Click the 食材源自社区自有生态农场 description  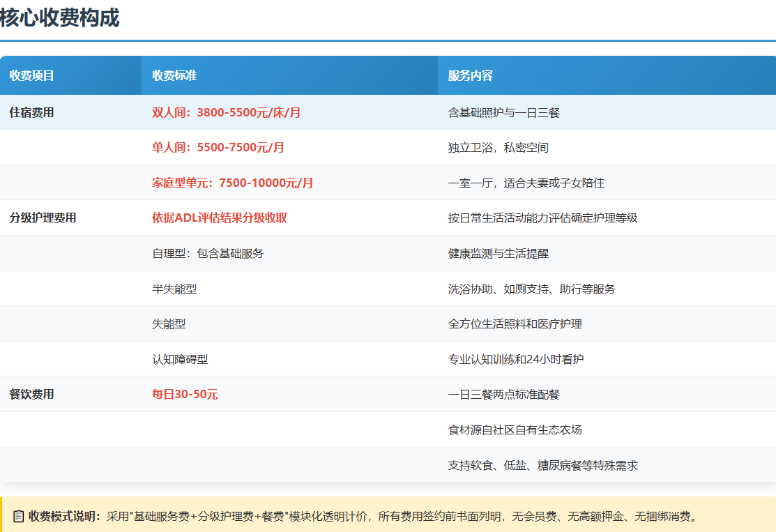click(515, 430)
